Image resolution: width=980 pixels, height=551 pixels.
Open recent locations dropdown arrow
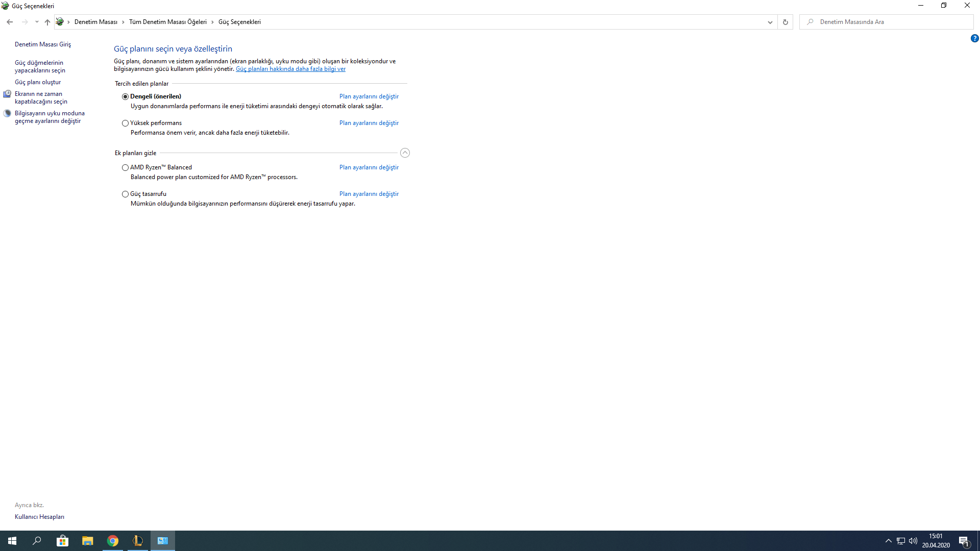37,22
